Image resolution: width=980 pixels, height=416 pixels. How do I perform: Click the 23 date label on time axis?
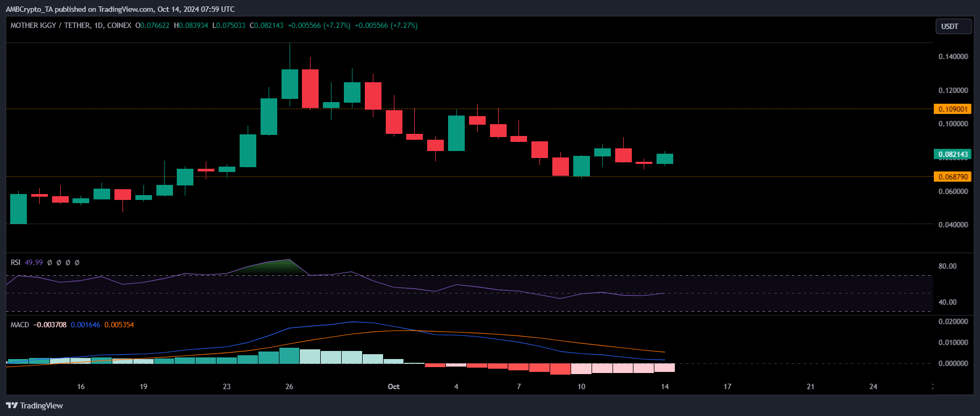pos(227,386)
